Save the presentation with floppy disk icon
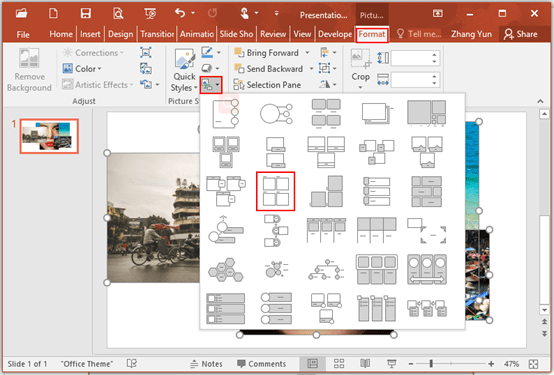Screen dimensions: 554x375 [86, 13]
